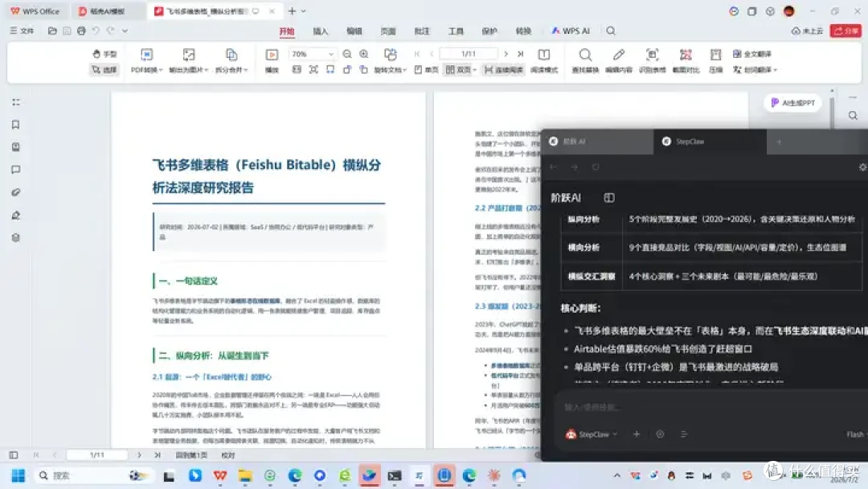Viewport: 868px width, 489px height.
Task: Select the Hand (手型) tool
Action: click(104, 54)
